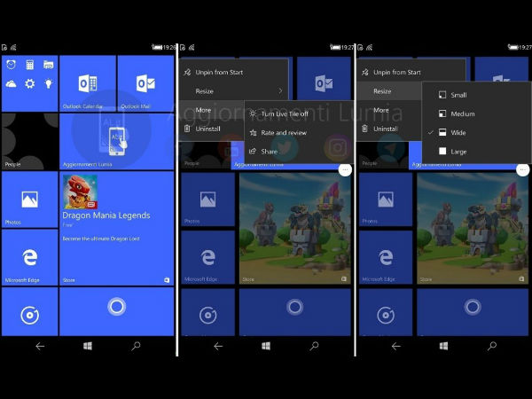Open Groove Music tile on right screen
This screenshot has height=399, width=532.
click(386, 312)
